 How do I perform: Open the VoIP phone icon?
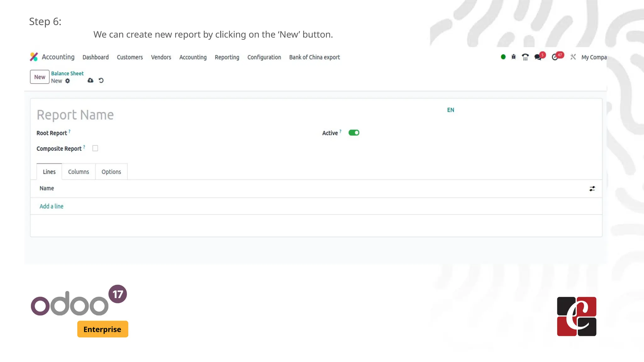(525, 57)
